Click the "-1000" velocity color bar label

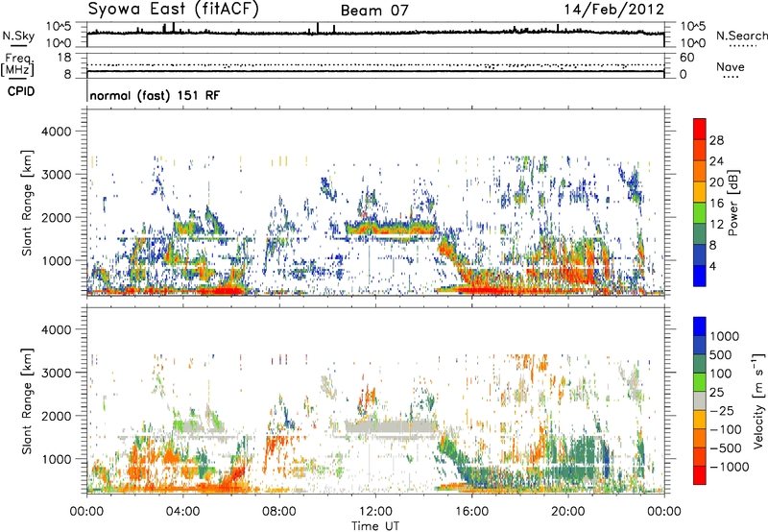(x=729, y=467)
